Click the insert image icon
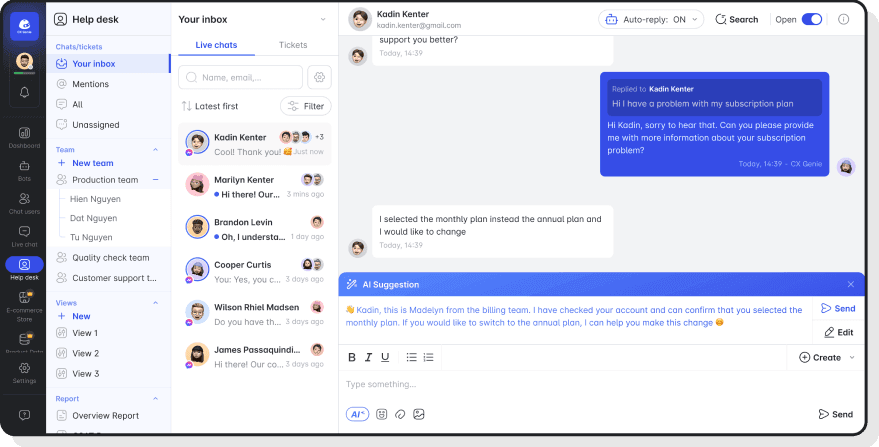This screenshot has width=879, height=447. pos(419,414)
